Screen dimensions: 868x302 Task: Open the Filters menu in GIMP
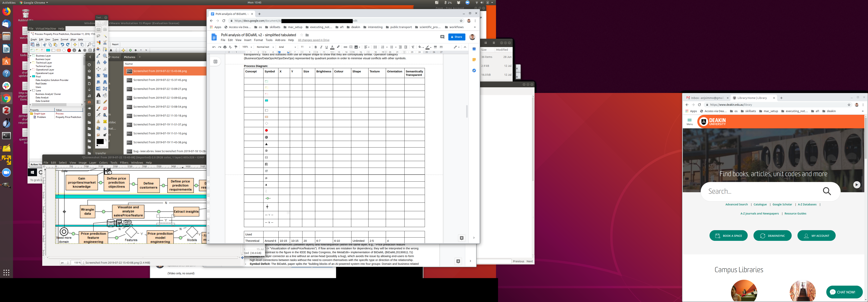124,163
